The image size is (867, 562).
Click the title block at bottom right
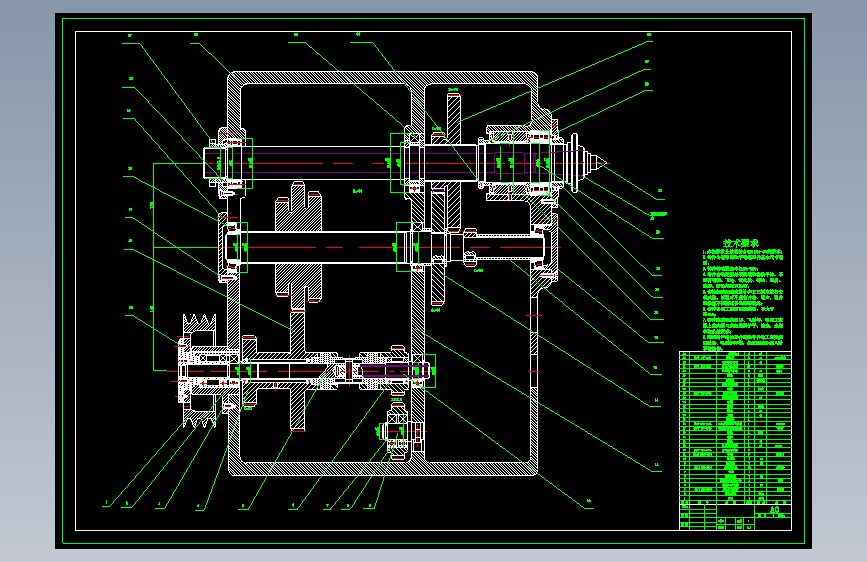pos(735,516)
